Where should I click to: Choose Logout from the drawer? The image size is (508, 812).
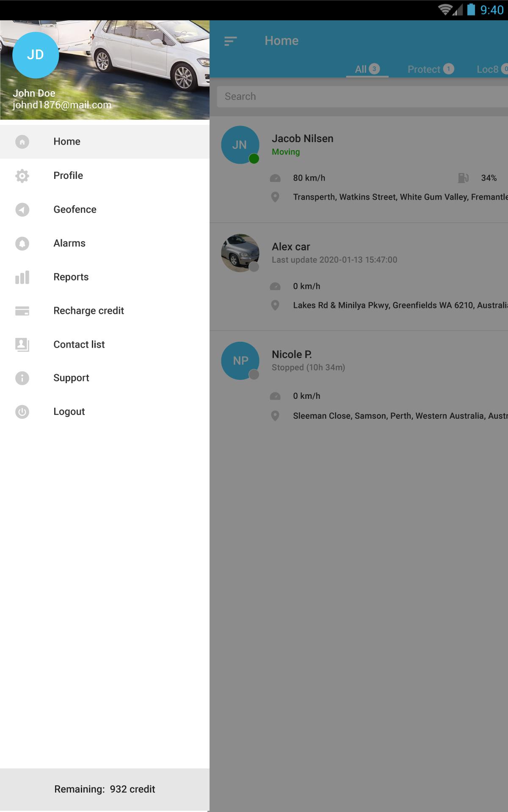click(x=105, y=411)
